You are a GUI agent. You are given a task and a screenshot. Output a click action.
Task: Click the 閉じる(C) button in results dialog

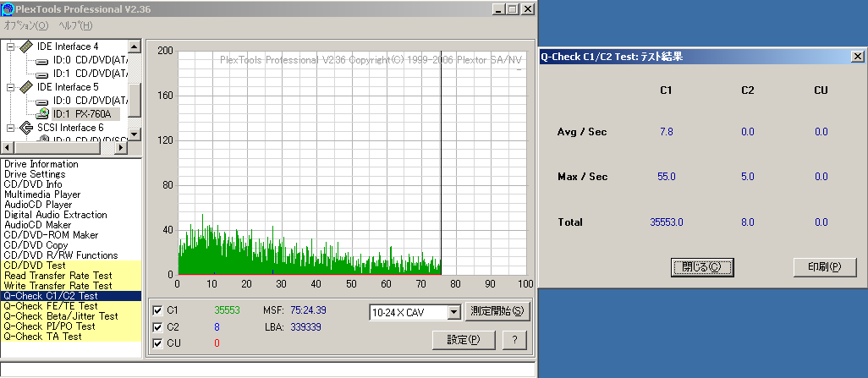(x=702, y=266)
